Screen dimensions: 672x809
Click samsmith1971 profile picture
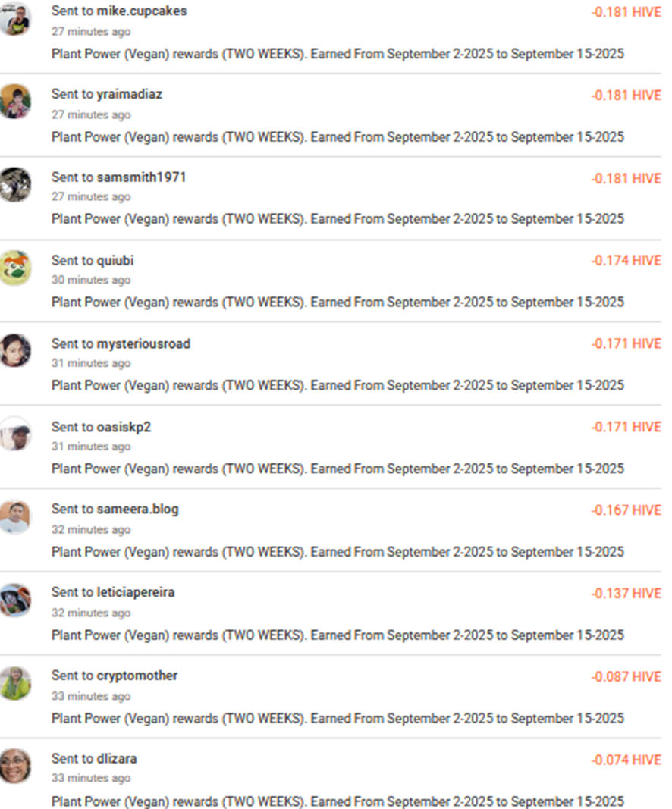(15, 184)
